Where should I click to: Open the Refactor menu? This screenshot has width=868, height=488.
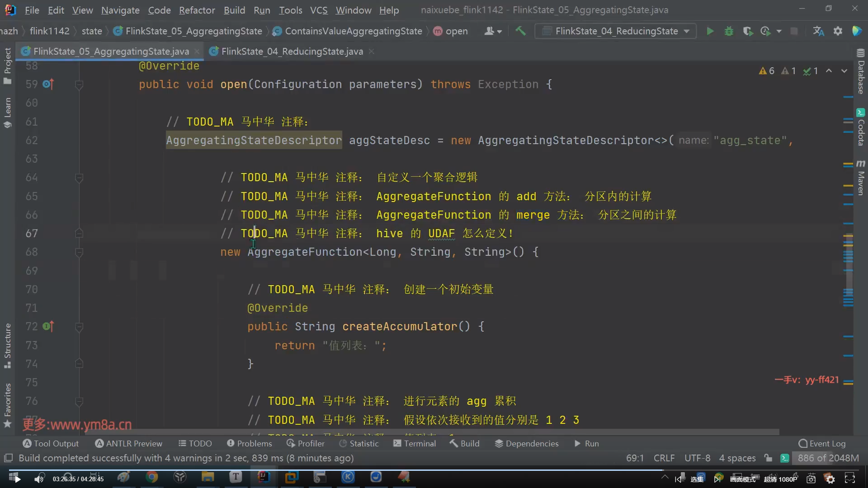pos(197,10)
